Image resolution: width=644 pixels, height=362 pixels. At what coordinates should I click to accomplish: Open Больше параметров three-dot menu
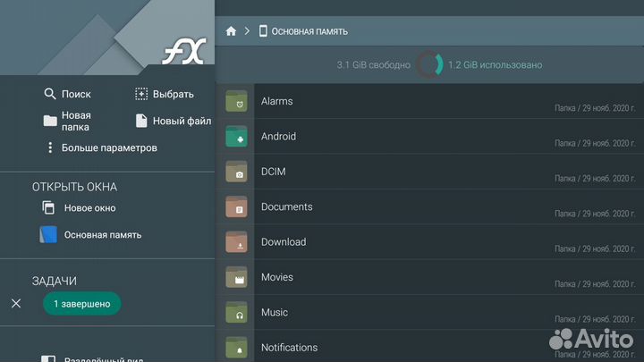(50, 147)
